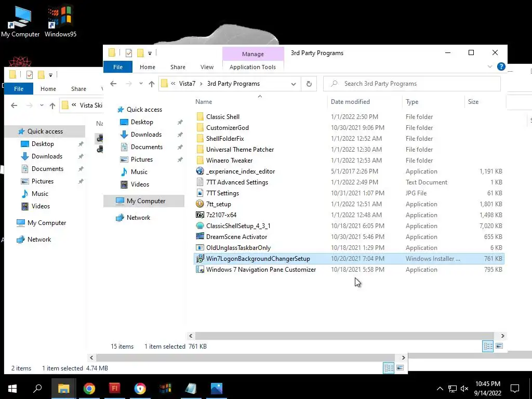Viewport: 532px width, 399px height.
Task: Select the Universal Theme Patcher folder row
Action: [349, 149]
